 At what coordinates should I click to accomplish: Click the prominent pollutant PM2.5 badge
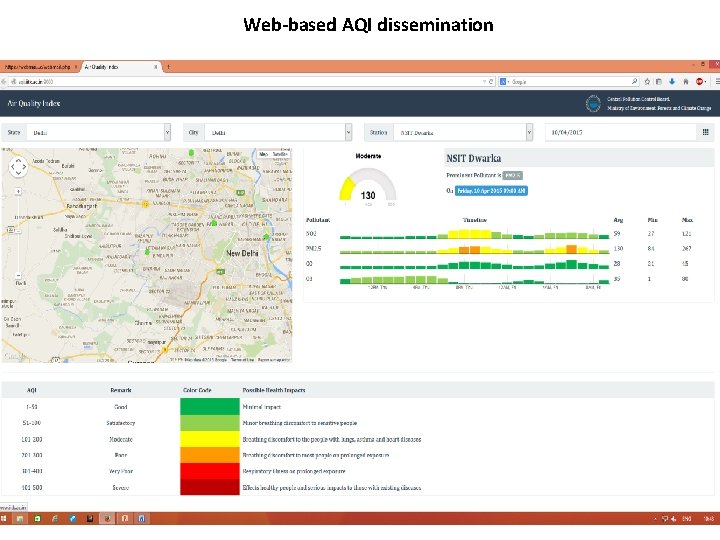tap(512, 175)
